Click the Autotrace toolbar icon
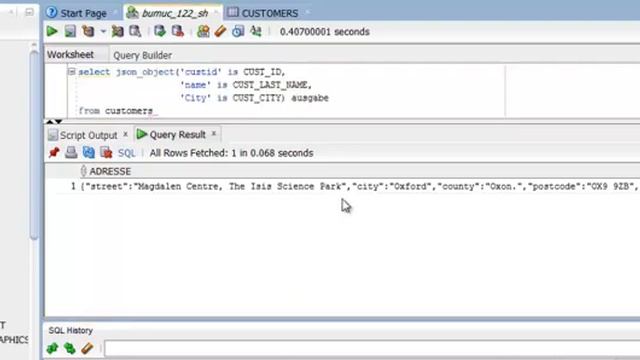The width and height of the screenshot is (640, 360). 118,31
